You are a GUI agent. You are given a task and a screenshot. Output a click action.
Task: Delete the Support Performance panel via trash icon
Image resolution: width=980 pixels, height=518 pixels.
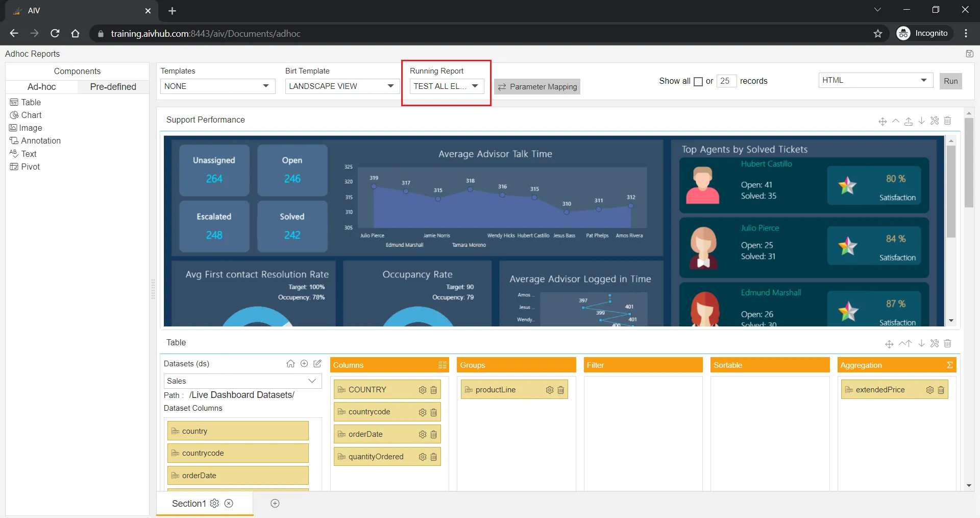point(948,121)
